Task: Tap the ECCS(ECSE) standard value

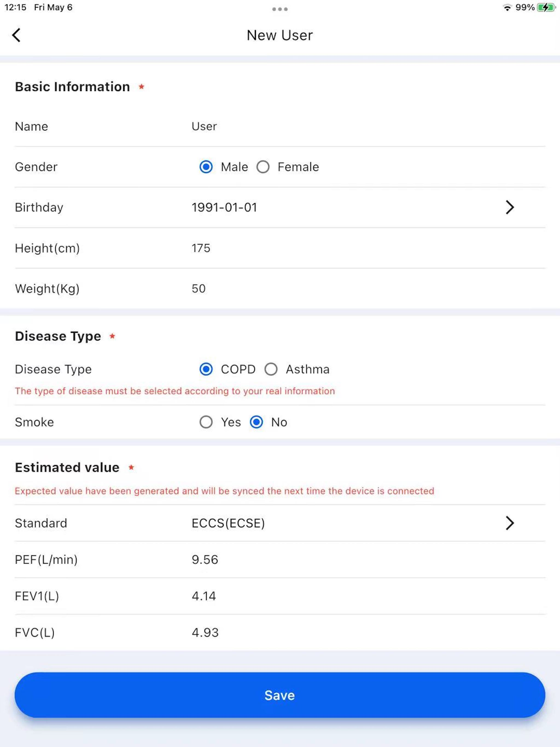Action: [228, 523]
